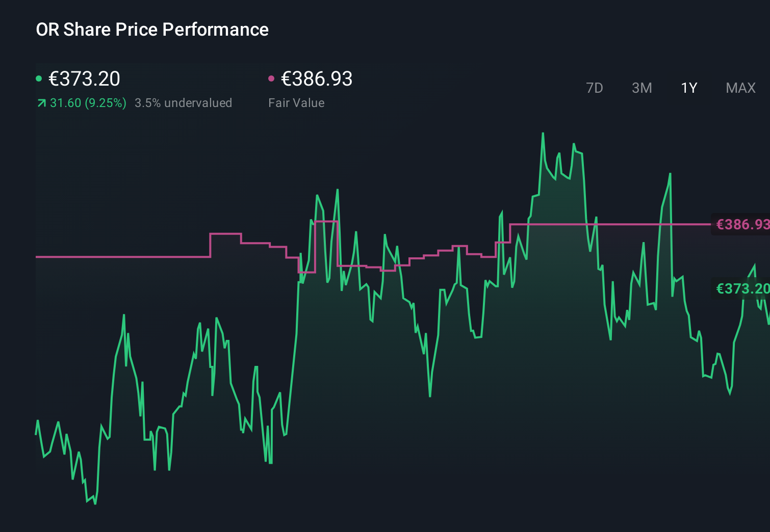This screenshot has height=532, width=770.
Task: Select the 7D time range tab
Action: tap(595, 88)
